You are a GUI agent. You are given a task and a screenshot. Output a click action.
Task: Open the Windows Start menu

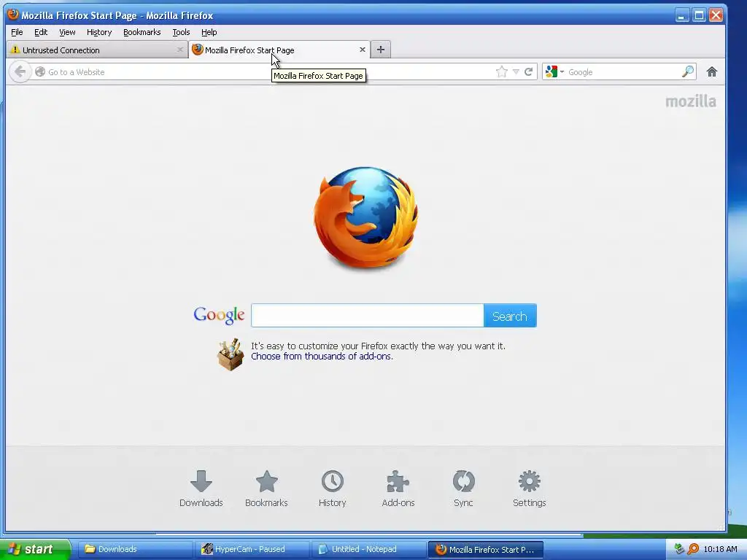(x=35, y=549)
